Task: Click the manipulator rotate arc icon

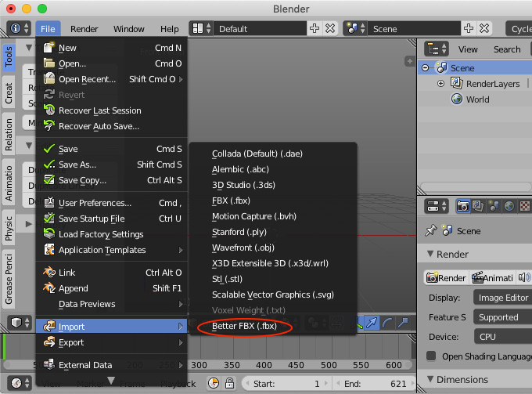Action: [x=387, y=323]
